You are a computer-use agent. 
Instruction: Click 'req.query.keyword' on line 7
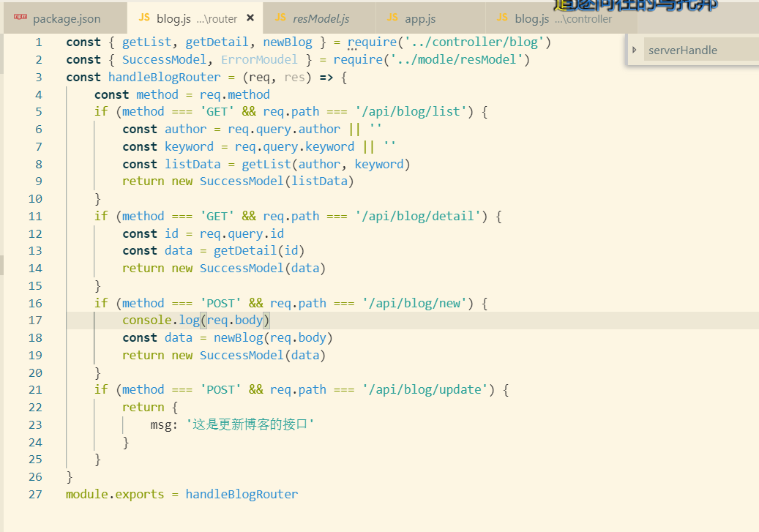click(x=295, y=146)
